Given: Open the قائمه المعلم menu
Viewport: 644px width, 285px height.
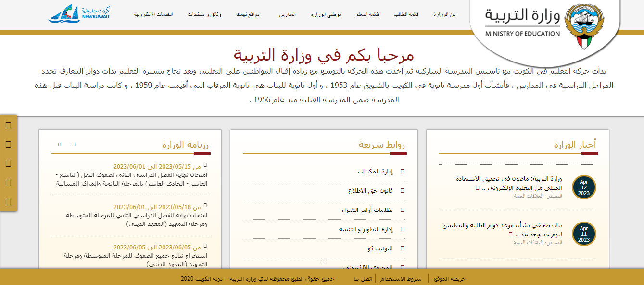Looking at the screenshot, I should (x=367, y=15).
